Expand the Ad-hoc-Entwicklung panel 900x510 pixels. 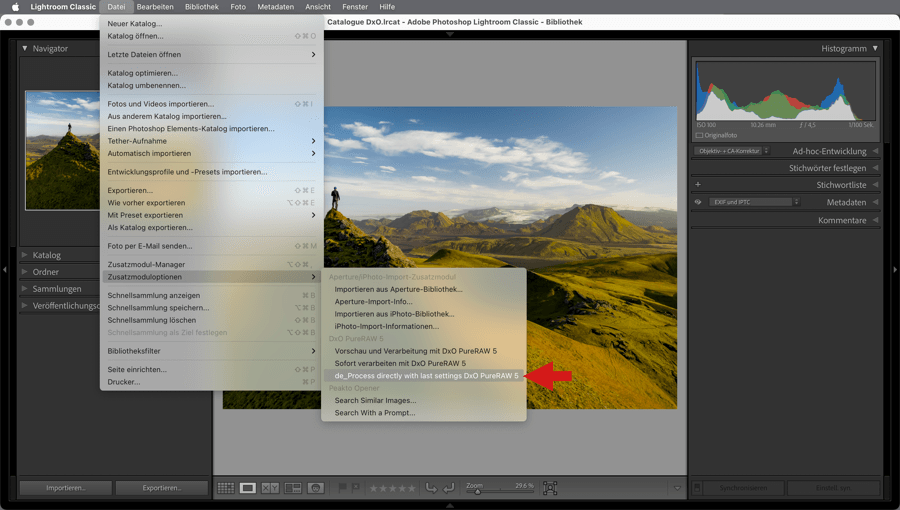tap(875, 151)
